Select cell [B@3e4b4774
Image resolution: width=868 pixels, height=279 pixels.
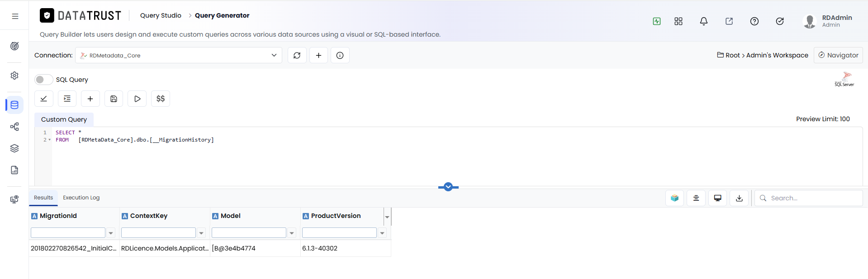coord(255,248)
